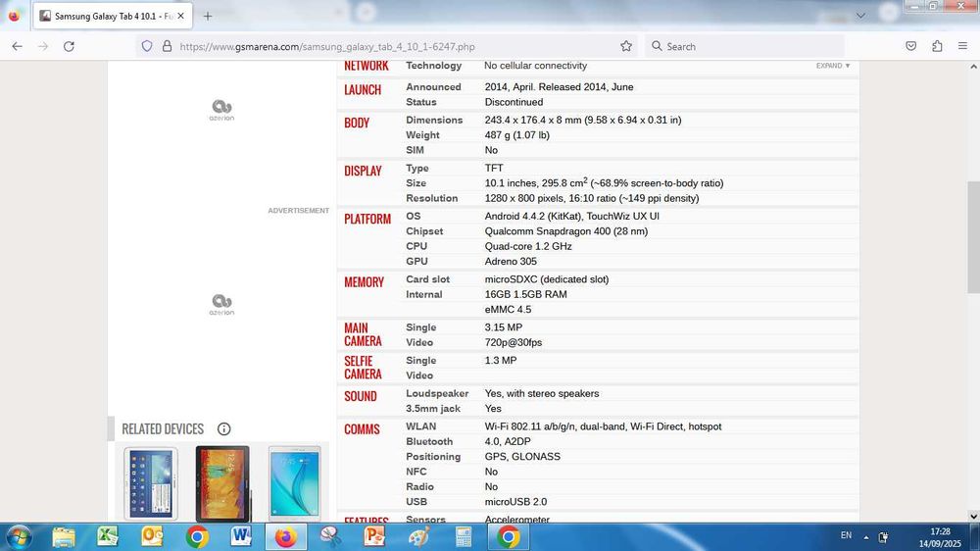Select text 'GPS, GLONASS'

point(522,457)
